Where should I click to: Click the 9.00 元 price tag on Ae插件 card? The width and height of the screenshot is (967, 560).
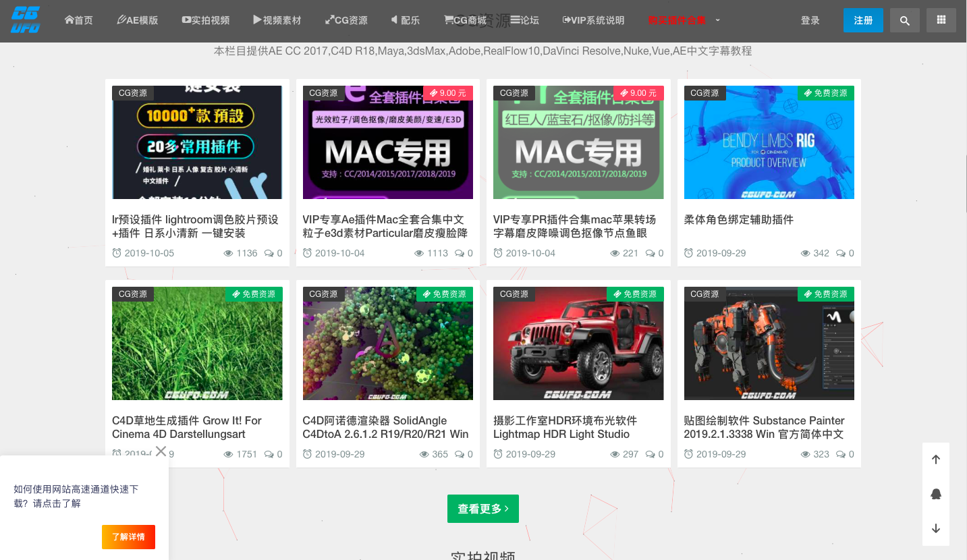448,93
